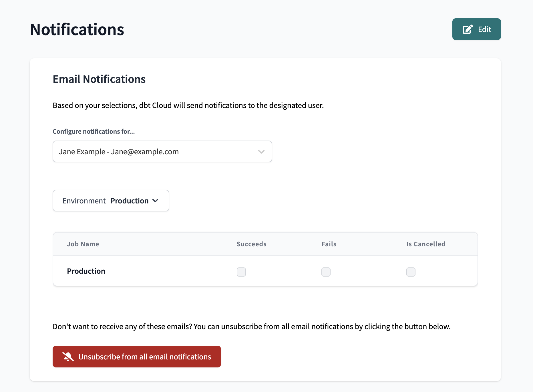Click Unsubscribe from all email notifications
Viewport: 533px width, 392px height.
click(x=137, y=357)
